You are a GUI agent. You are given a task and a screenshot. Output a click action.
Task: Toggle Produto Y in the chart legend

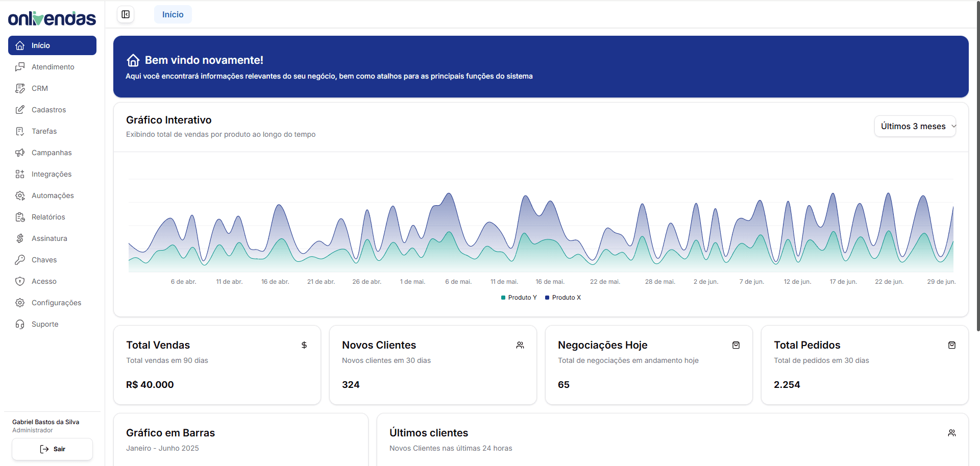[519, 297]
